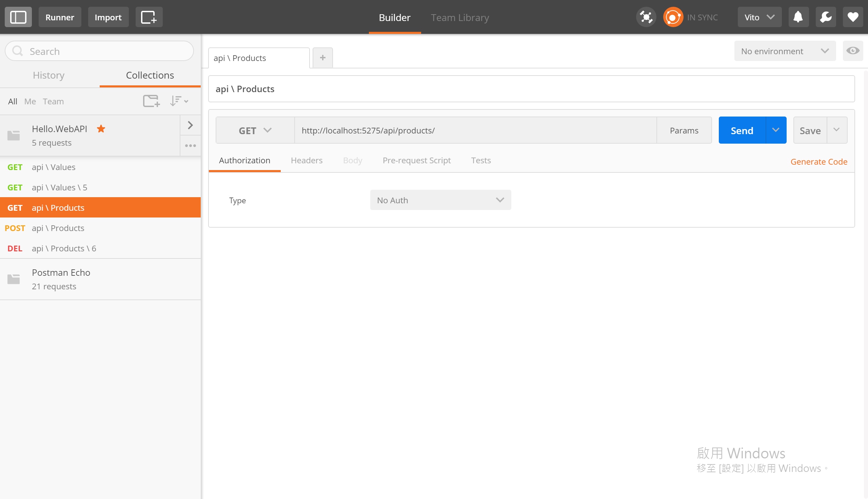Open the Vito account dropdown
868x499 pixels.
759,17
